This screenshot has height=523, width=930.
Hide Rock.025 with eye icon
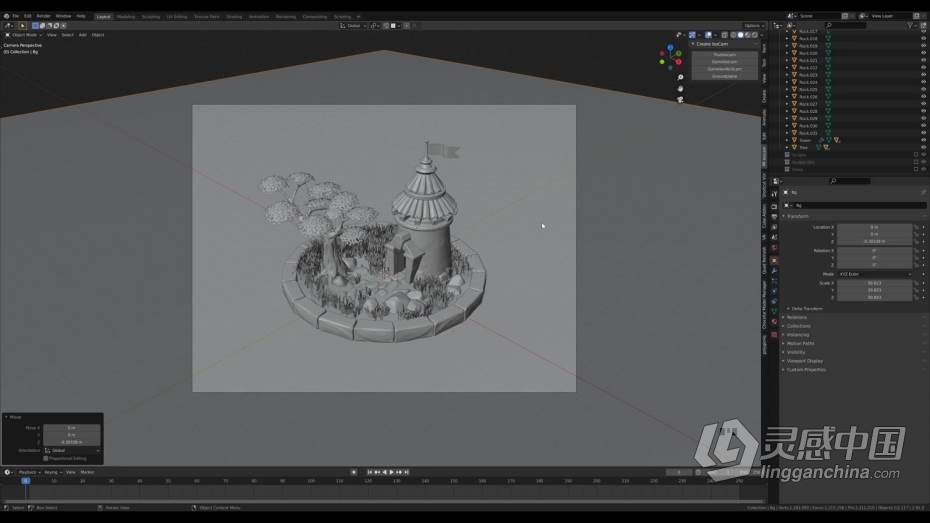click(x=923, y=90)
